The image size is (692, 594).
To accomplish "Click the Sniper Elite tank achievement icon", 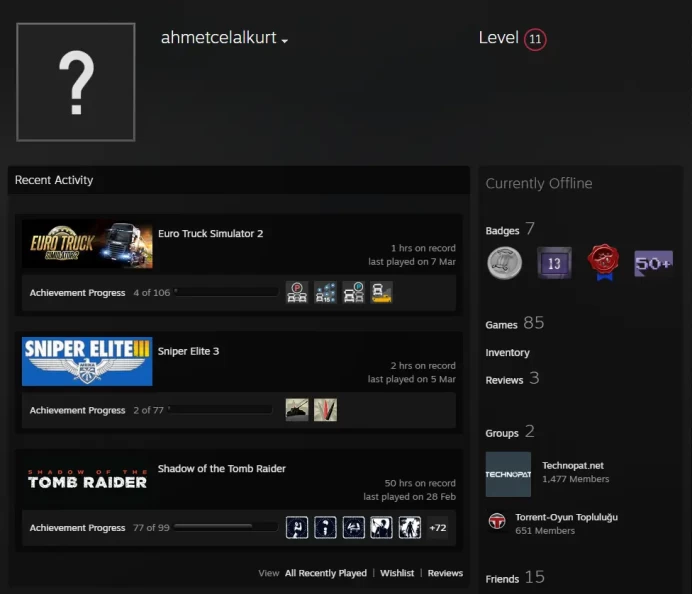I will 297,410.
